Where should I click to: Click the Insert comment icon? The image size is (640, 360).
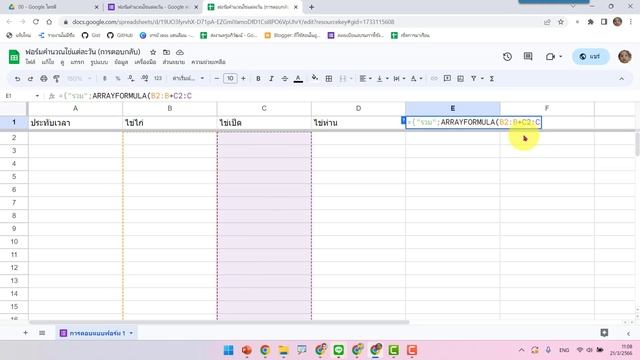coord(447,78)
